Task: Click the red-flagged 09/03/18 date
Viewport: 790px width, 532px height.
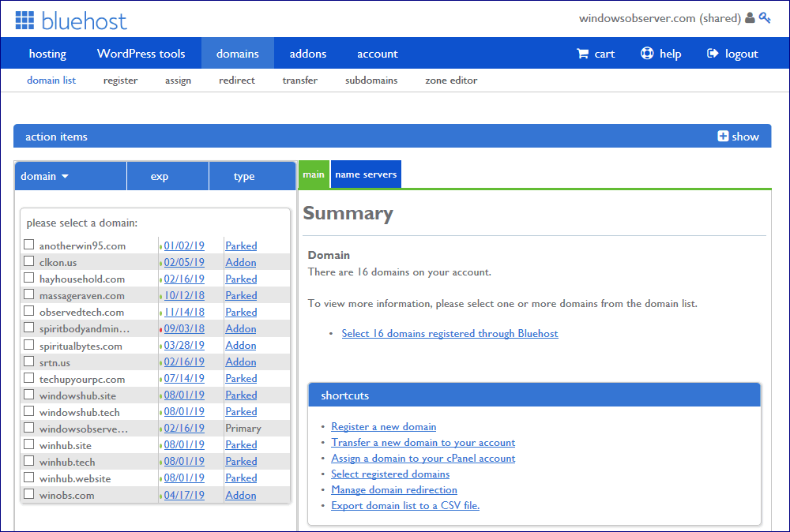Action: pos(184,328)
